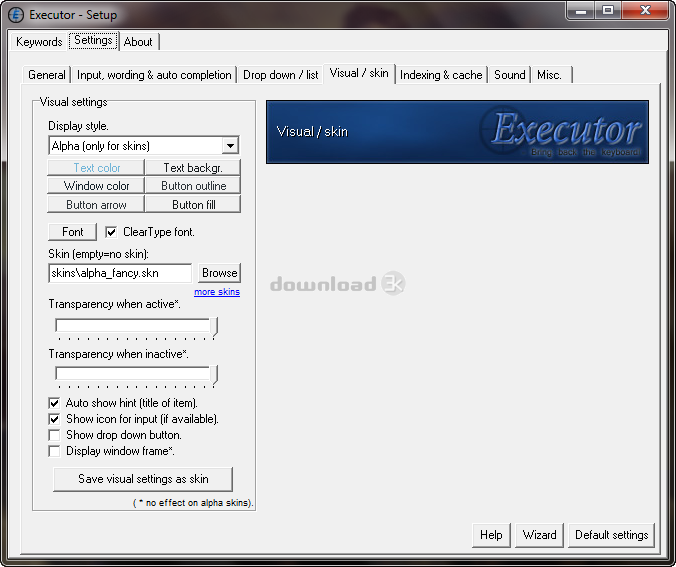Open the Font chooser button
Screen dimensions: 676x567
click(x=72, y=232)
